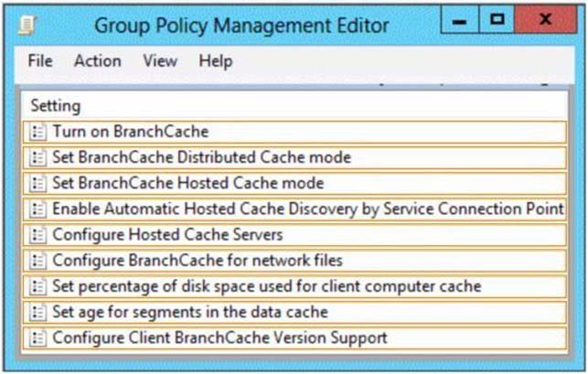Click the icon next to Set BranchCache Distributed Cache mode
588x374 pixels.
(x=37, y=158)
